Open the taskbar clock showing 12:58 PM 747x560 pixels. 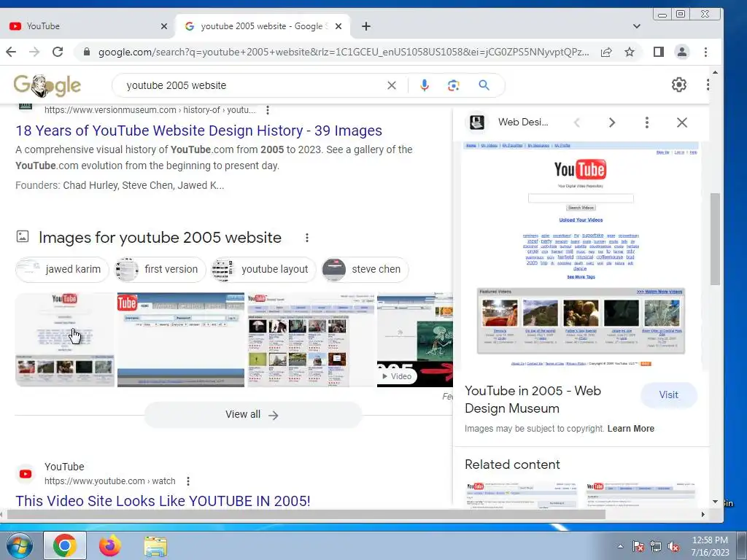(x=710, y=546)
